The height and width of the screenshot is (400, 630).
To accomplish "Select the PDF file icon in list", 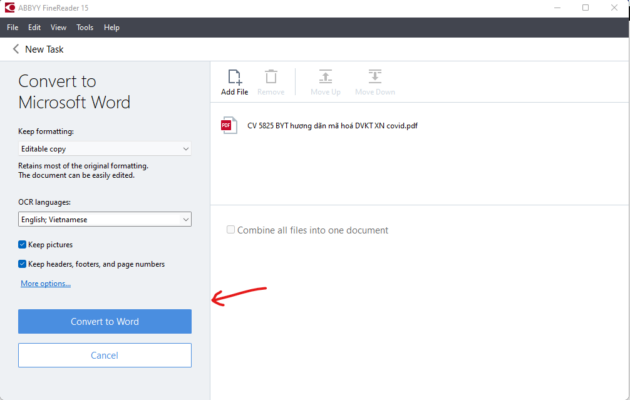I will pos(229,125).
